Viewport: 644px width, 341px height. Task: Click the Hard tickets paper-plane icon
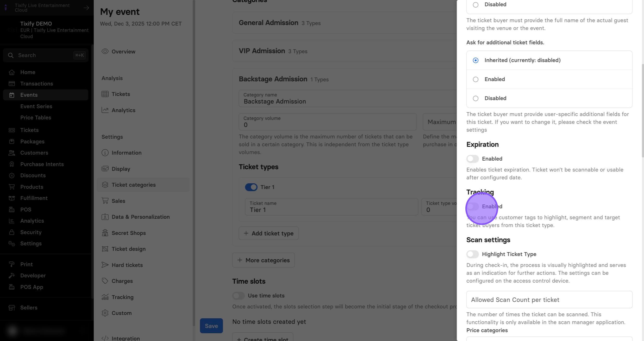(x=105, y=265)
